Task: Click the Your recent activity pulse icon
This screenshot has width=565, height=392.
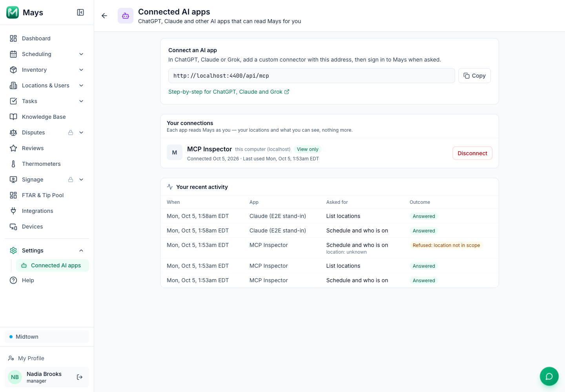Action: click(170, 187)
